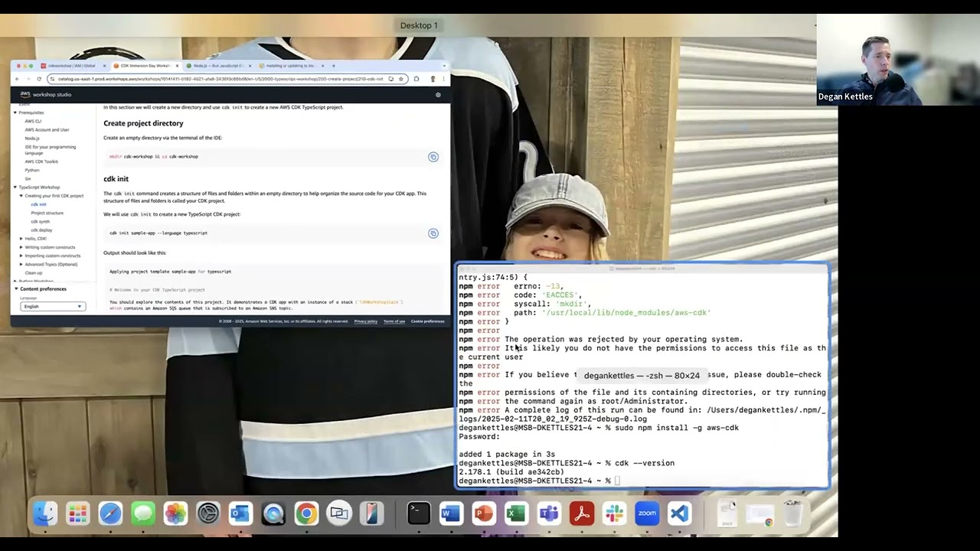Bookmark this page with the star icon
Screen dimensions: 980x551
coord(401,79)
